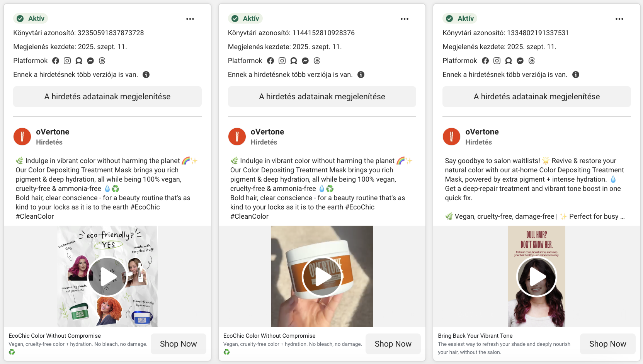This screenshot has height=364, width=643.
Task: Click Audience Network icon in second ad
Action: [294, 61]
